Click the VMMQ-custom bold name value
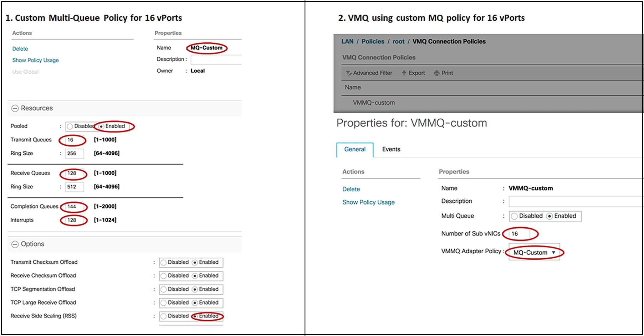 point(531,188)
